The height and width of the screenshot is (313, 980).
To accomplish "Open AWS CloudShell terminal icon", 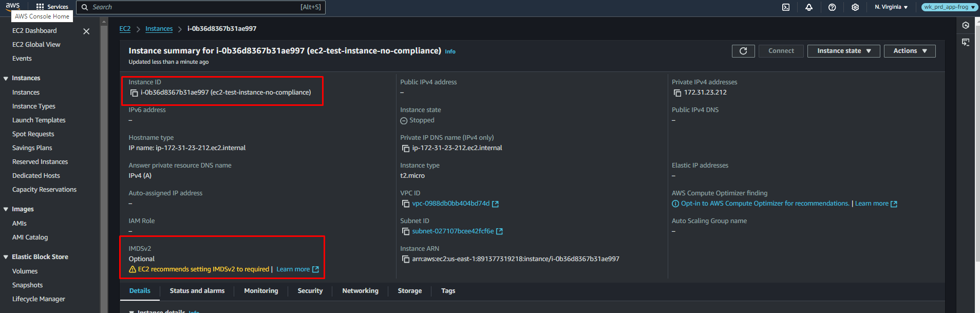I will point(785,7).
